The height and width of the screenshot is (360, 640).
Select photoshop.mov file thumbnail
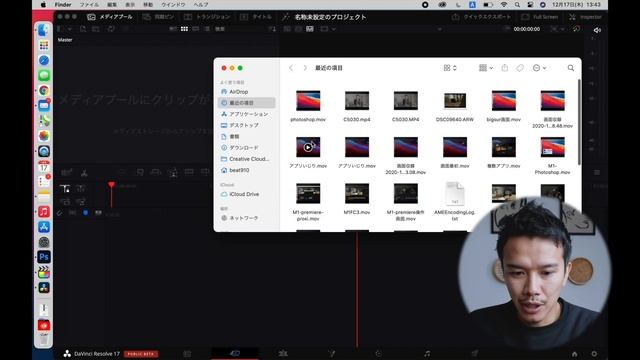coord(308,101)
